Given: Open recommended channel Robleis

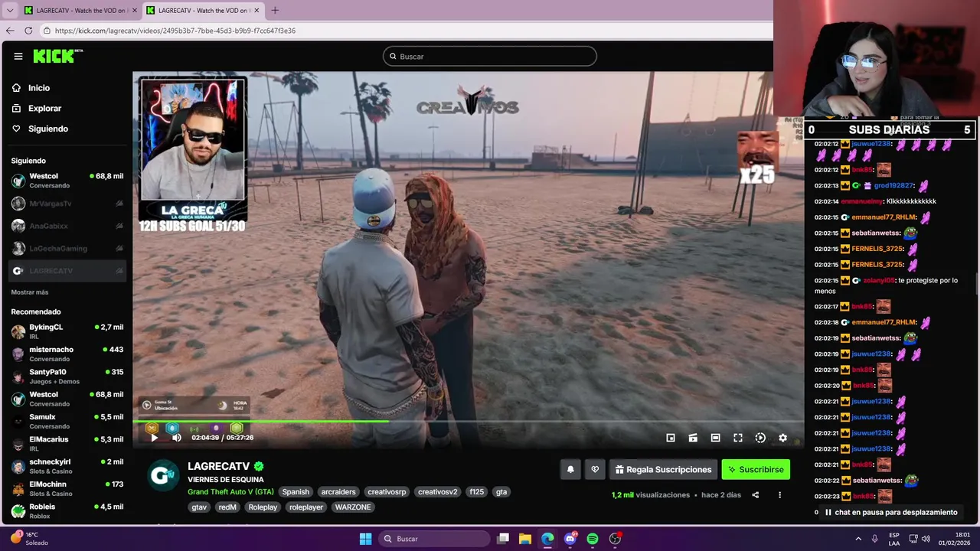Looking at the screenshot, I should pyautogui.click(x=67, y=510).
